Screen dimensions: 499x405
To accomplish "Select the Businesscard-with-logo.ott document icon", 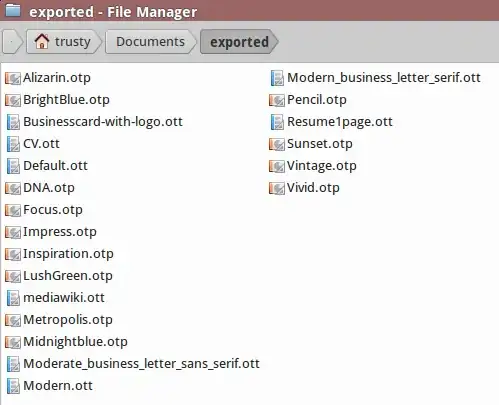I will (13, 122).
